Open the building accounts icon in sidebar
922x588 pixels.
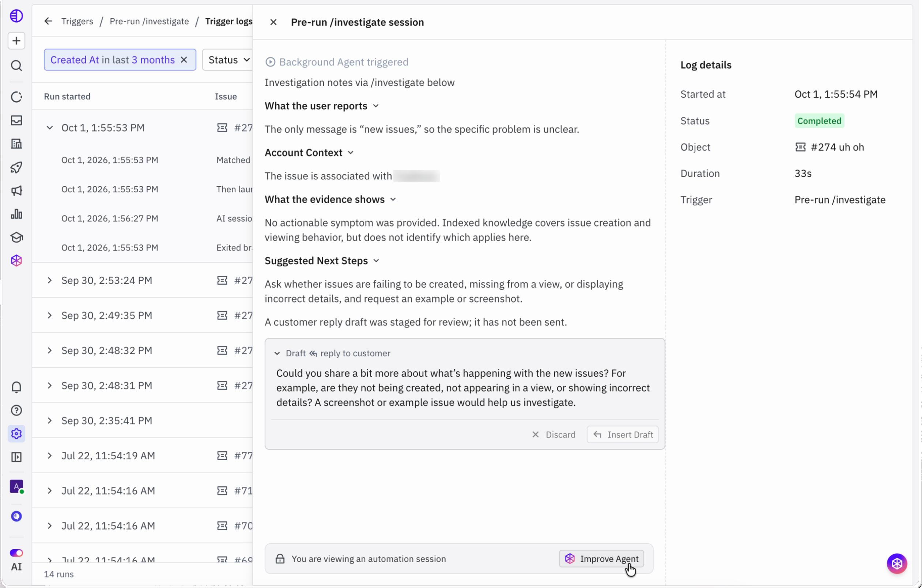(x=16, y=144)
